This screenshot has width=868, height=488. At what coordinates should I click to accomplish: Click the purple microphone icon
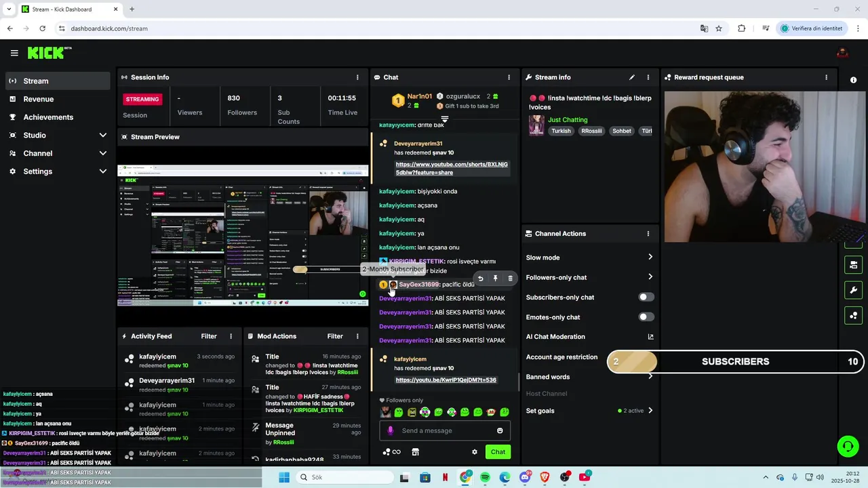(x=390, y=430)
